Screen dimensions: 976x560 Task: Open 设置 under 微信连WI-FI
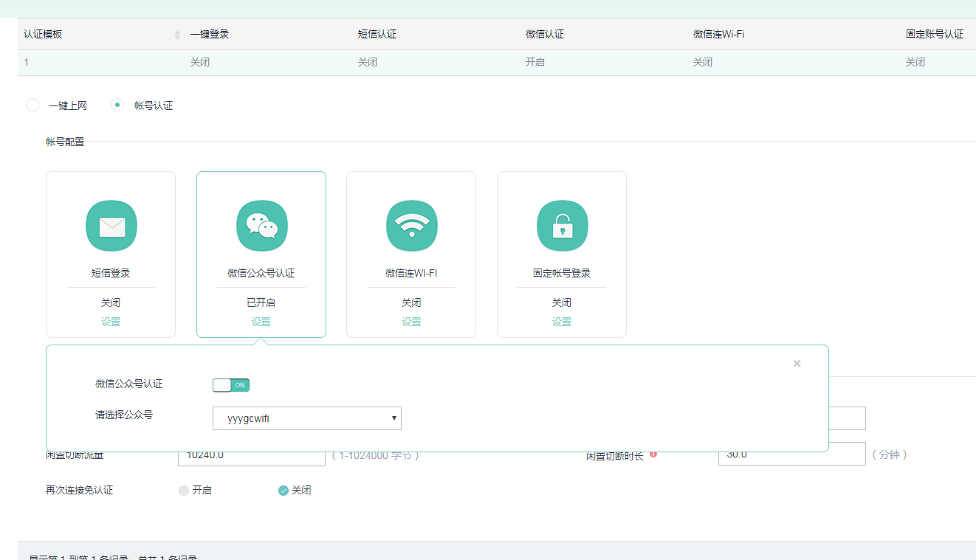411,321
